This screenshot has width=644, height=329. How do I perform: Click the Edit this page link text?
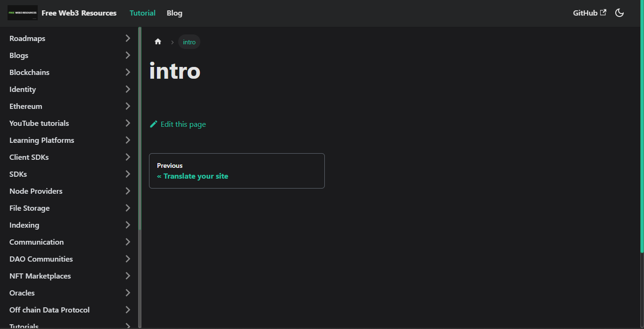pyautogui.click(x=183, y=124)
